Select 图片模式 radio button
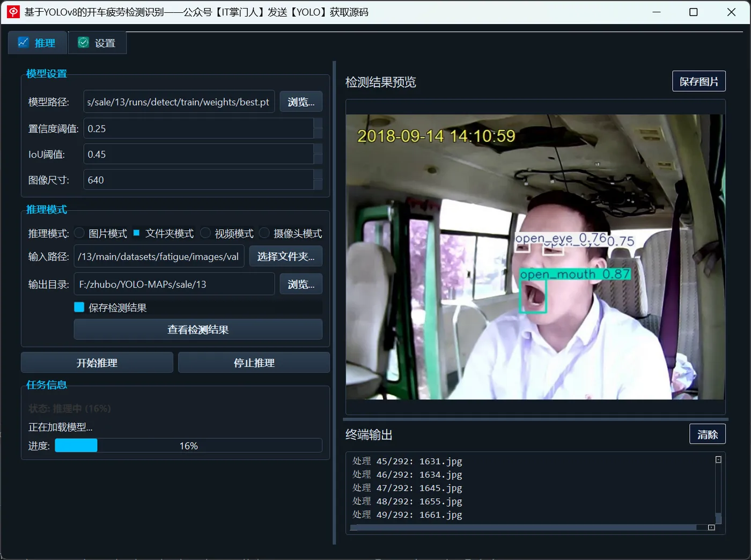Image resolution: width=751 pixels, height=560 pixels. 79,233
